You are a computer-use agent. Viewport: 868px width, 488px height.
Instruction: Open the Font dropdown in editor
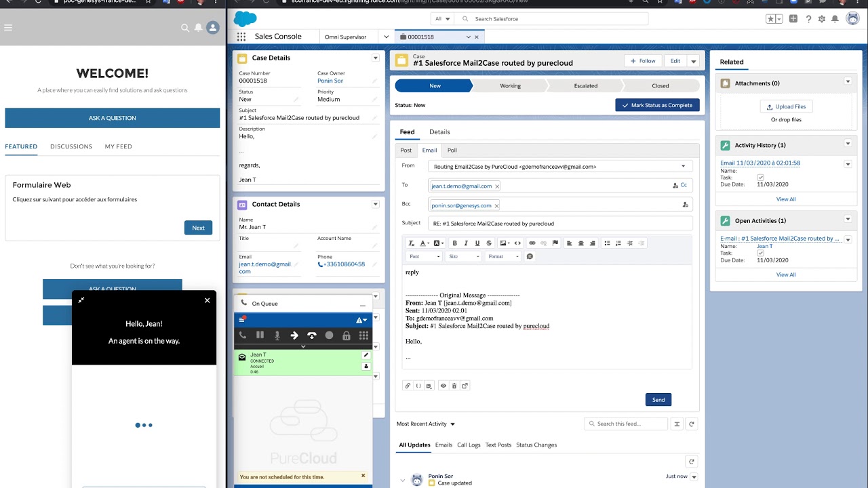[425, 256]
